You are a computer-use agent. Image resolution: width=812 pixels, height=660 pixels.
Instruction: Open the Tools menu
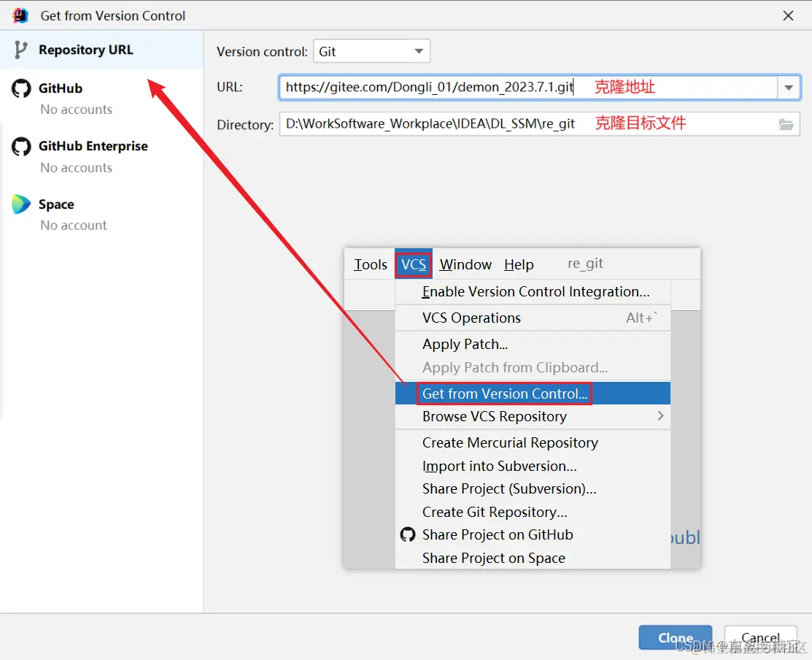pyautogui.click(x=371, y=265)
